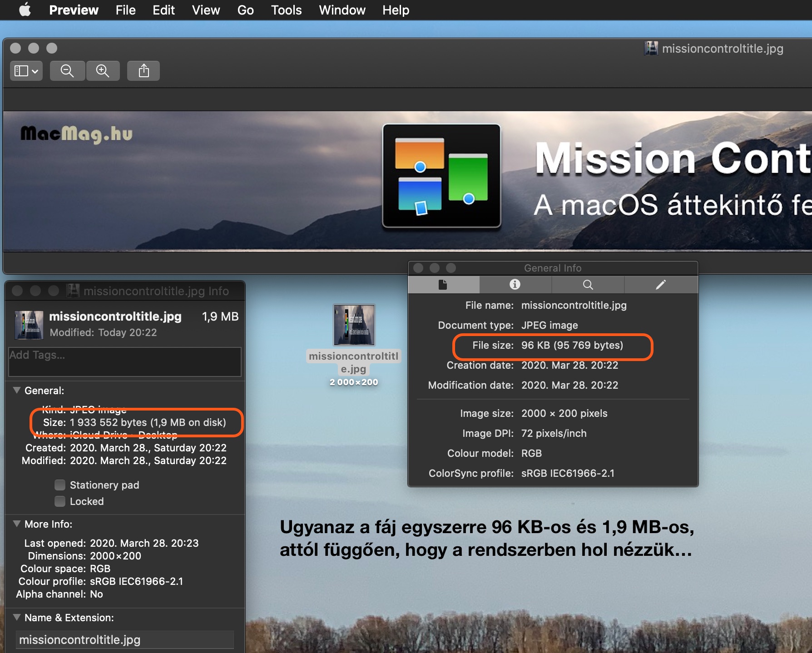Click the Document type JPEG image value
The height and width of the screenshot is (653, 812).
click(550, 325)
